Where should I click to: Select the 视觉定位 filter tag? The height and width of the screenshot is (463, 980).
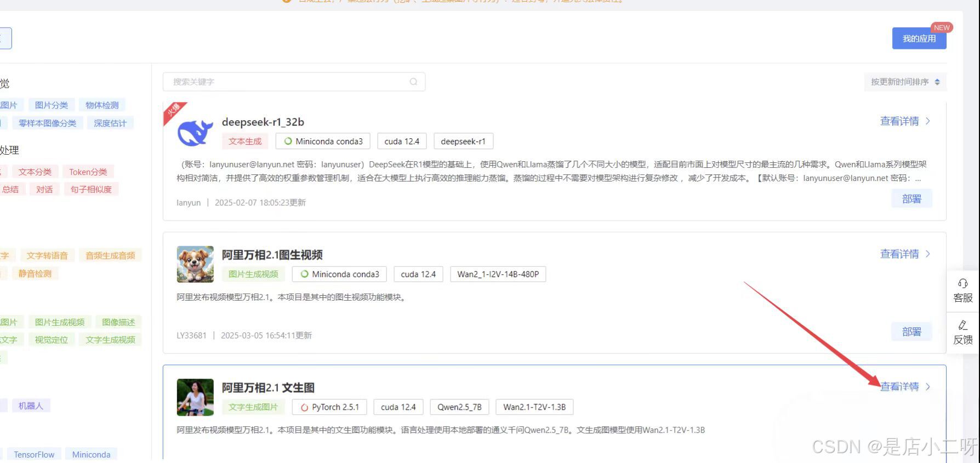pos(52,340)
